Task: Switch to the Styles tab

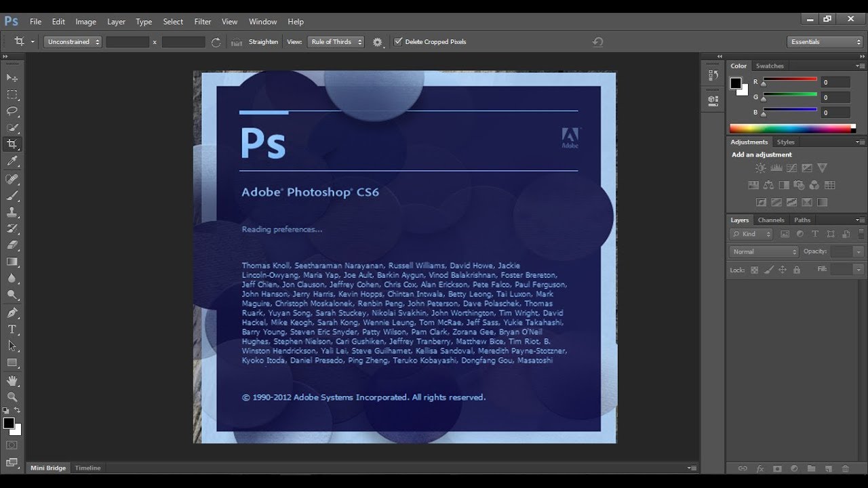Action: click(x=786, y=142)
